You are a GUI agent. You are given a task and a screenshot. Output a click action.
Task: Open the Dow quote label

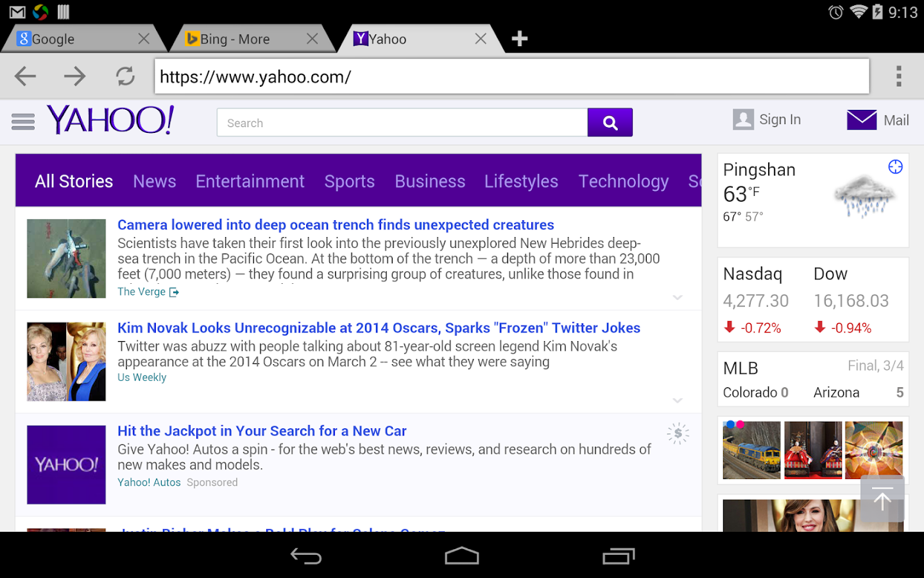point(830,274)
